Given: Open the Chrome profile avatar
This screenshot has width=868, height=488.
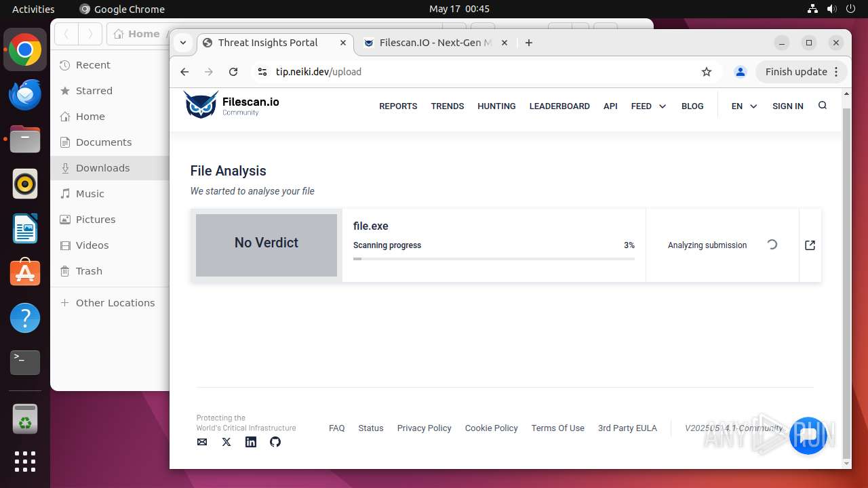Looking at the screenshot, I should tap(741, 72).
